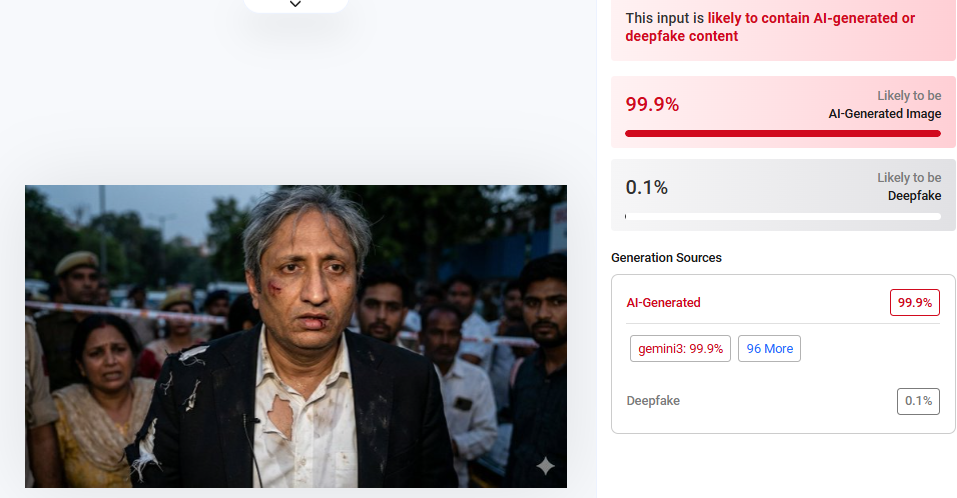
Task: Click the large 99.9% score text
Action: (652, 104)
